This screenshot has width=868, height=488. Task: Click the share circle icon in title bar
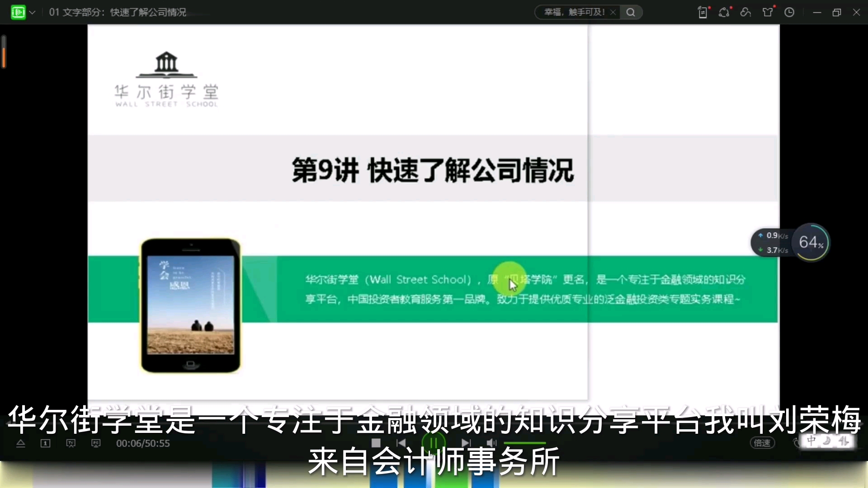click(x=724, y=12)
